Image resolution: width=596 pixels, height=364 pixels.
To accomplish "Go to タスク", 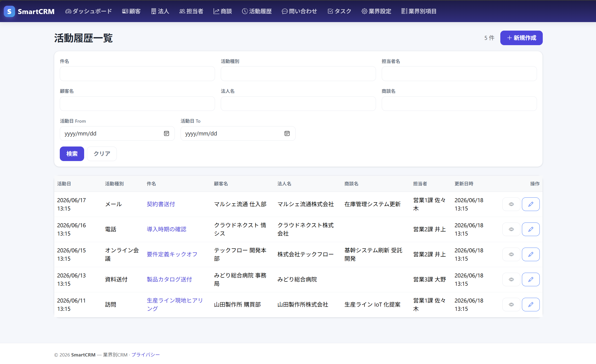I will coord(339,11).
